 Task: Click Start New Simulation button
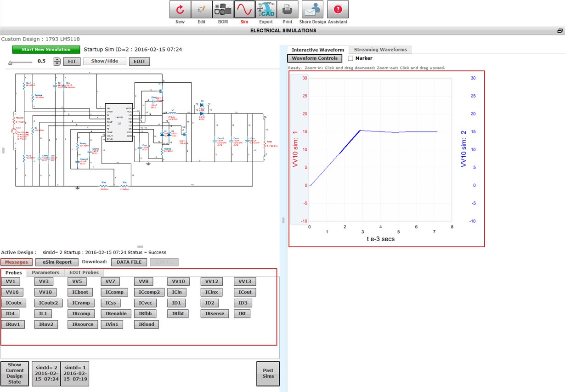(x=46, y=50)
